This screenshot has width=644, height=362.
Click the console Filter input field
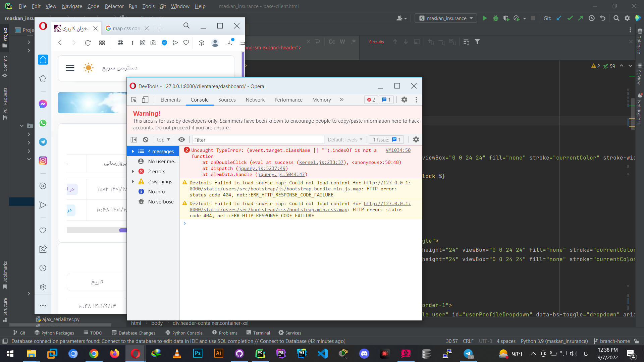tap(258, 139)
